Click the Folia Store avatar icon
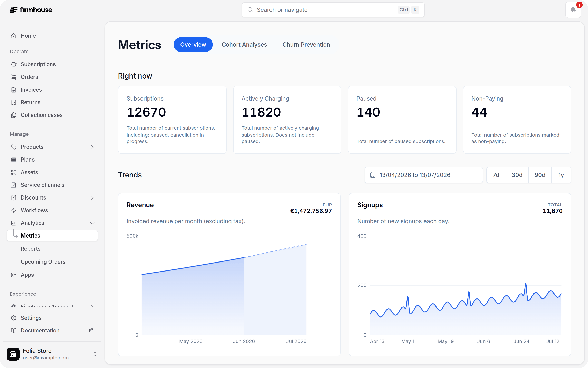This screenshot has width=588, height=368. (x=13, y=354)
